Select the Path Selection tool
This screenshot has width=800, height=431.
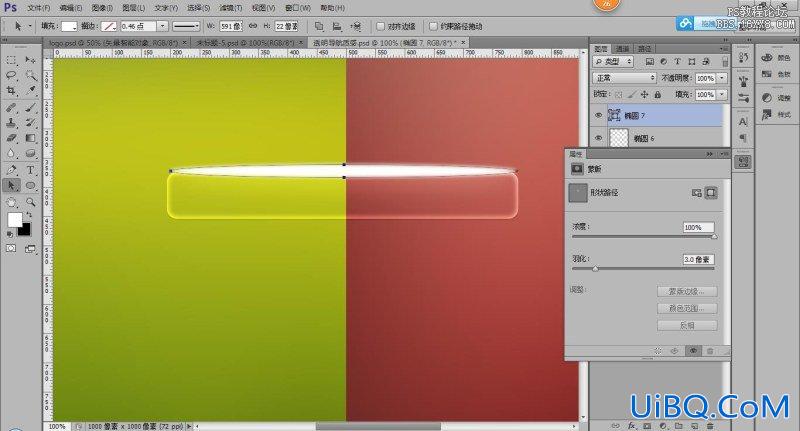[x=11, y=186]
